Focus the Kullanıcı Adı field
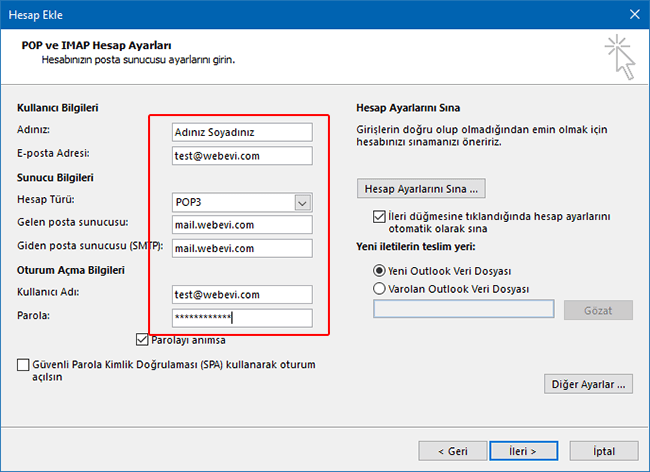Screen dimensions: 650x472 [x=242, y=295]
